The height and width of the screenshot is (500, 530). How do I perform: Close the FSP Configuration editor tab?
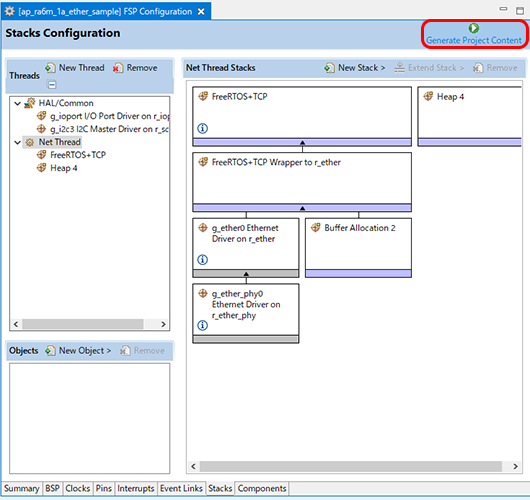201,12
